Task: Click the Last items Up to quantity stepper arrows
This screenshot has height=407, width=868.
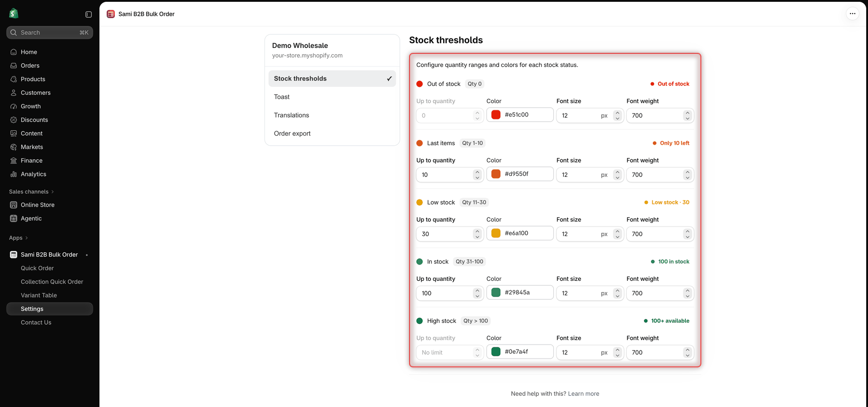Action: click(477, 175)
